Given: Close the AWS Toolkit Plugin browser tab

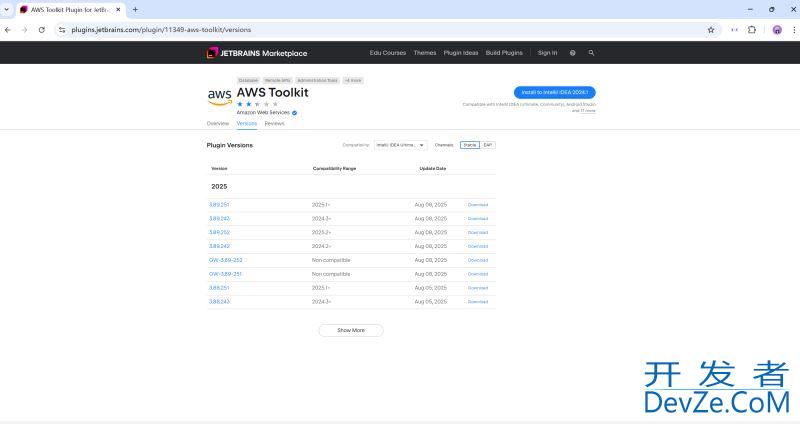Looking at the screenshot, I should [118, 9].
